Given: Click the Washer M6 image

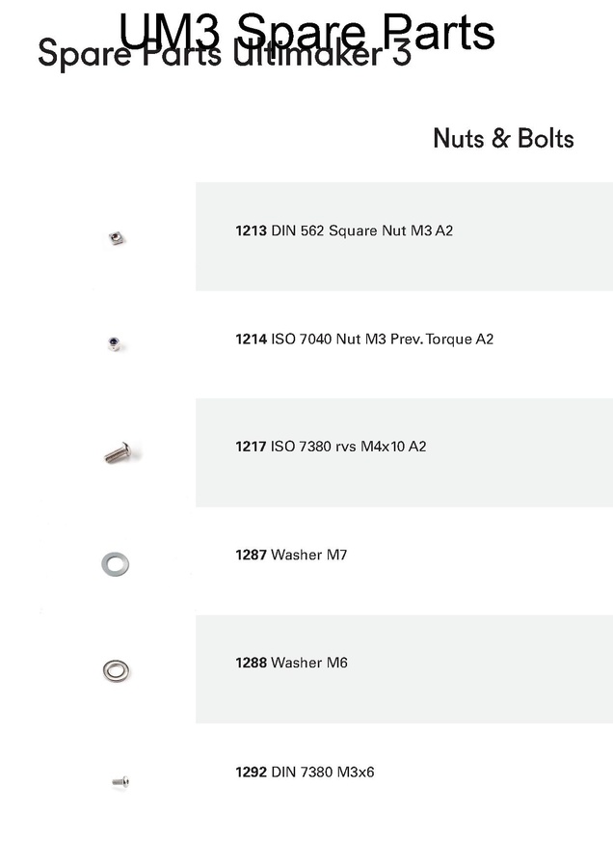Looking at the screenshot, I should click(x=117, y=671).
